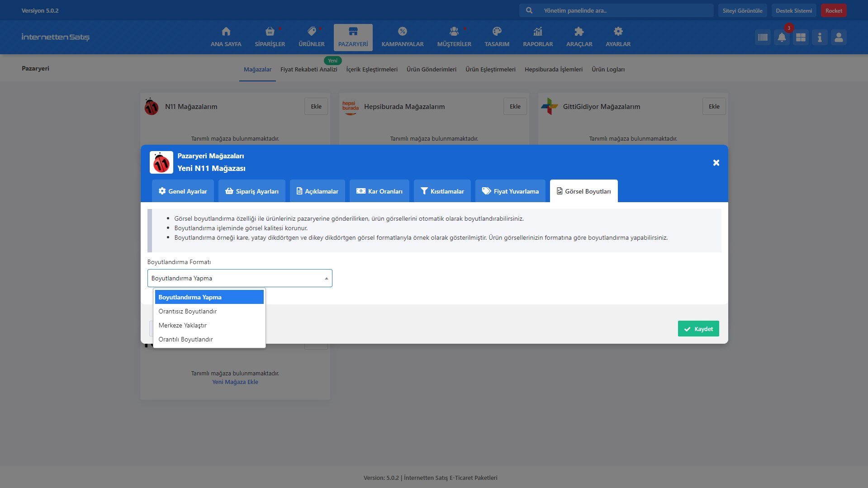Focus the Yönetim panelinde ara search field
This screenshot has width=868, height=488.
[x=624, y=10]
